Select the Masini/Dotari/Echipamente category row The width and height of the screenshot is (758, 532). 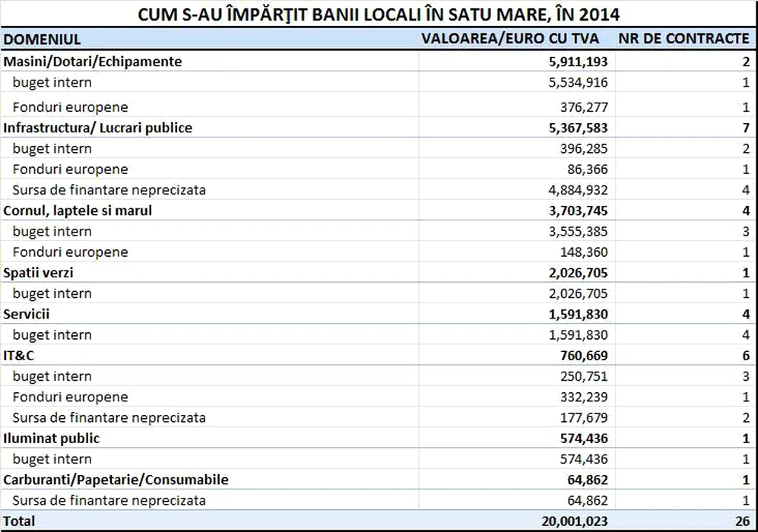[x=93, y=62]
